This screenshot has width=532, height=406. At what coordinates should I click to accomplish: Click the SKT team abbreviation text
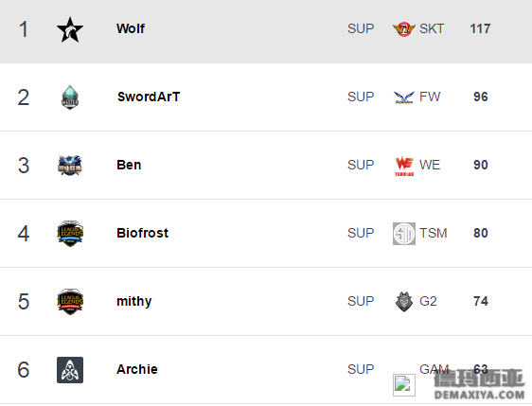point(432,28)
